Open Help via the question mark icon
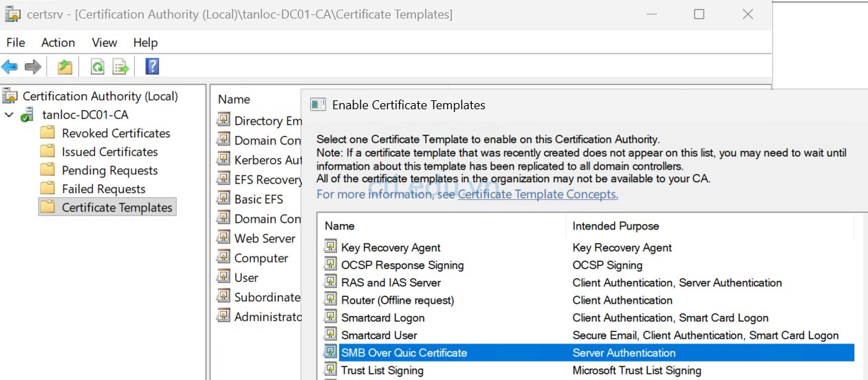Viewport: 868px width, 380px height. click(153, 67)
